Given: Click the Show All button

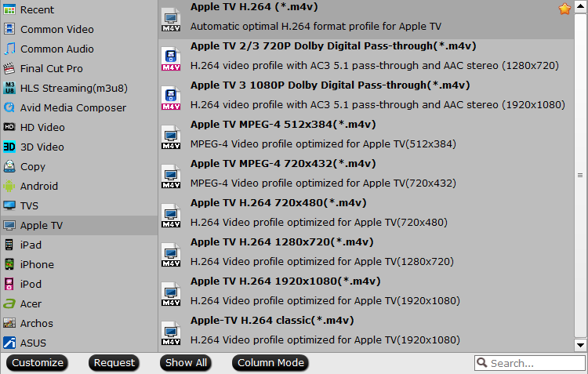Looking at the screenshot, I should tap(186, 363).
